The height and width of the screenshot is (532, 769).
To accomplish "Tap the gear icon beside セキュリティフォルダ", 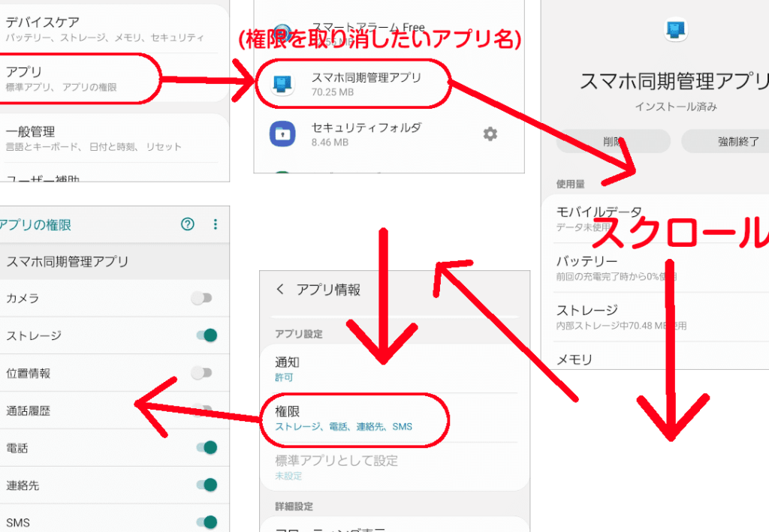I will click(490, 134).
